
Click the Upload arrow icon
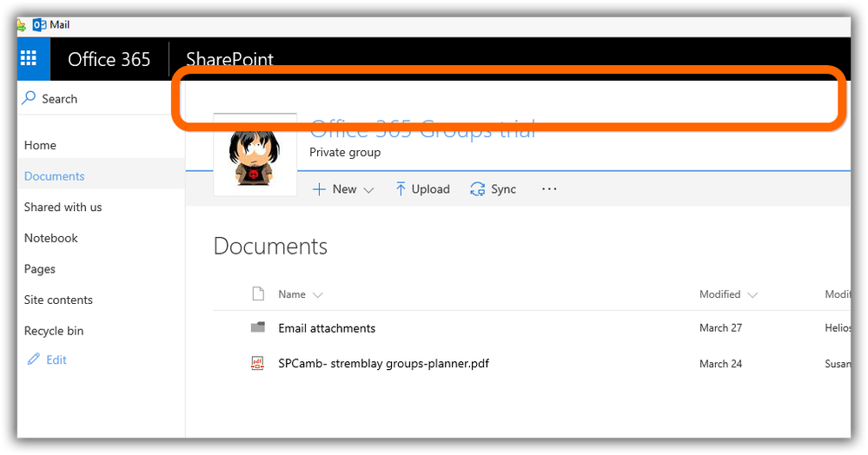[x=401, y=189]
